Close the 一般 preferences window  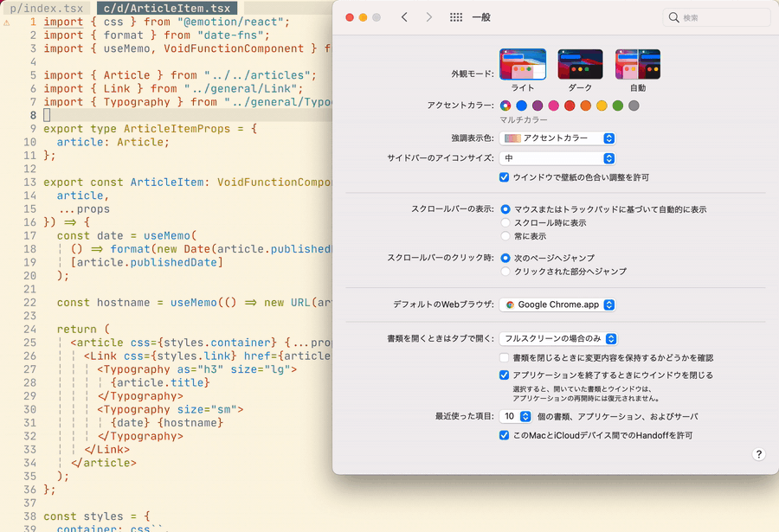click(x=350, y=17)
